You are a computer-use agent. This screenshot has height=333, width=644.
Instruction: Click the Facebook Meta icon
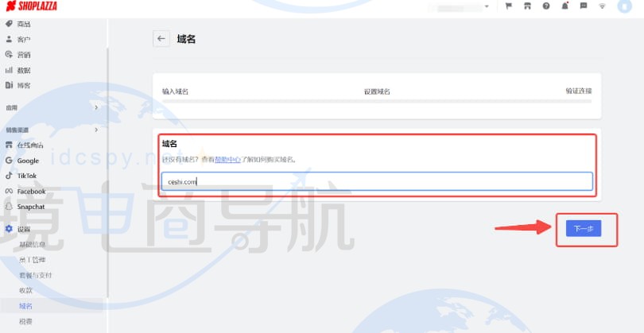pos(9,192)
